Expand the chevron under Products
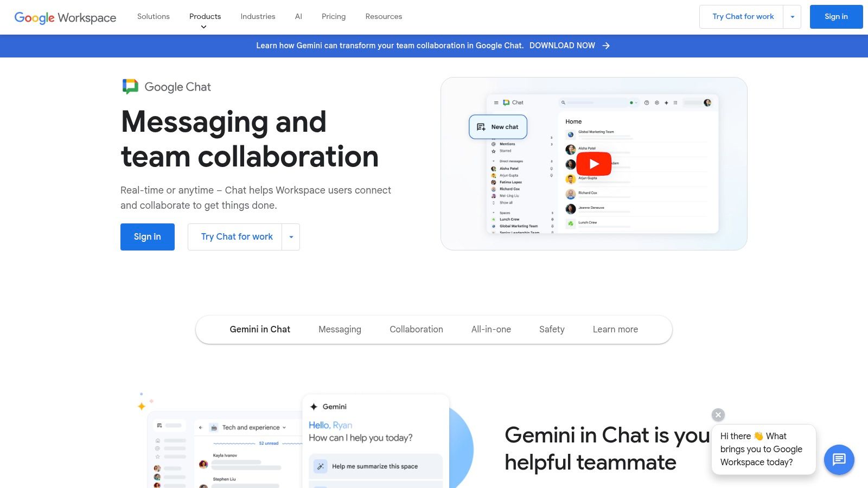This screenshot has height=488, width=868. [204, 27]
